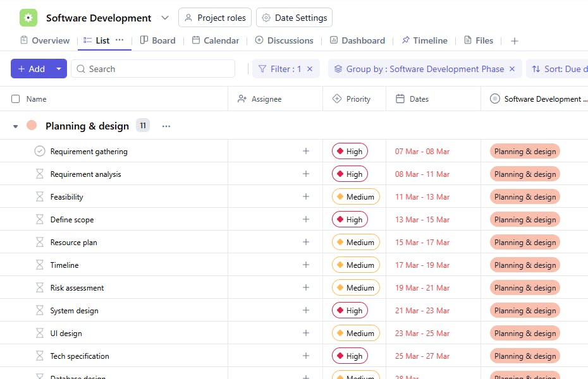The width and height of the screenshot is (588, 379).
Task: Expand Software Development project title chevron
Action: click(165, 18)
